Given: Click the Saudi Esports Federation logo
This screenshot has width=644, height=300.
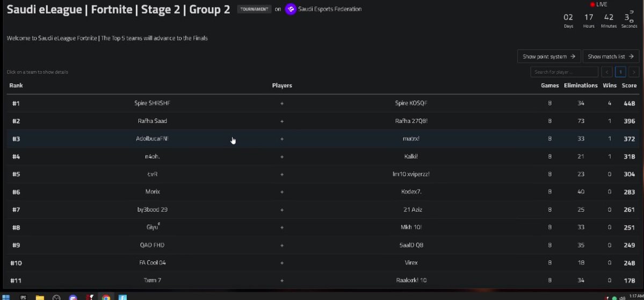Looking at the screenshot, I should [x=291, y=9].
